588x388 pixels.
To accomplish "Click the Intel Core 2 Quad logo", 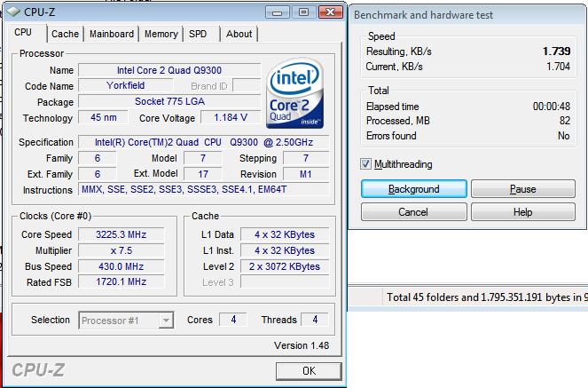I will coord(294,93).
